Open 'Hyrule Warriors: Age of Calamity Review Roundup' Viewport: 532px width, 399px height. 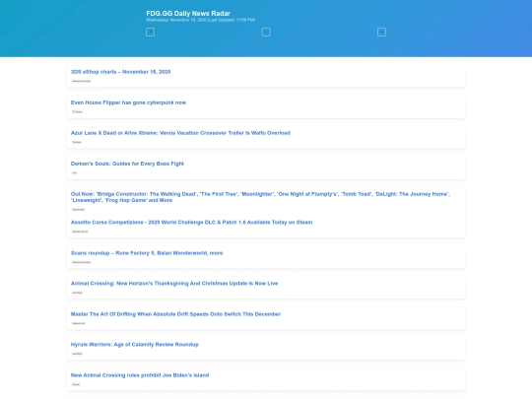click(134, 345)
